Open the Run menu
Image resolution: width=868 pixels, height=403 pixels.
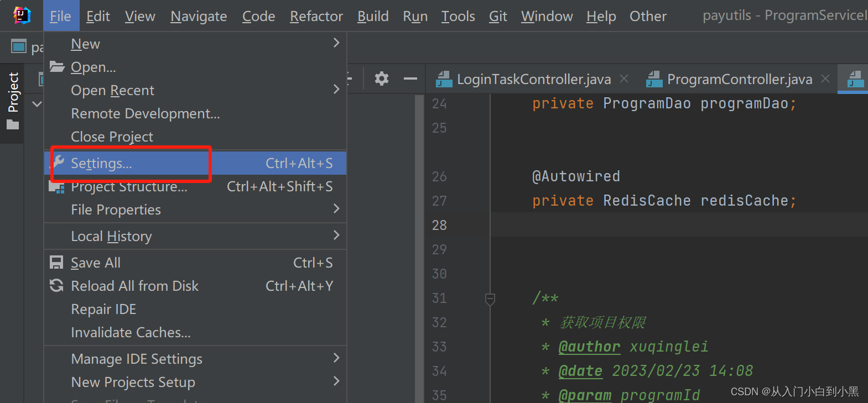click(x=415, y=16)
